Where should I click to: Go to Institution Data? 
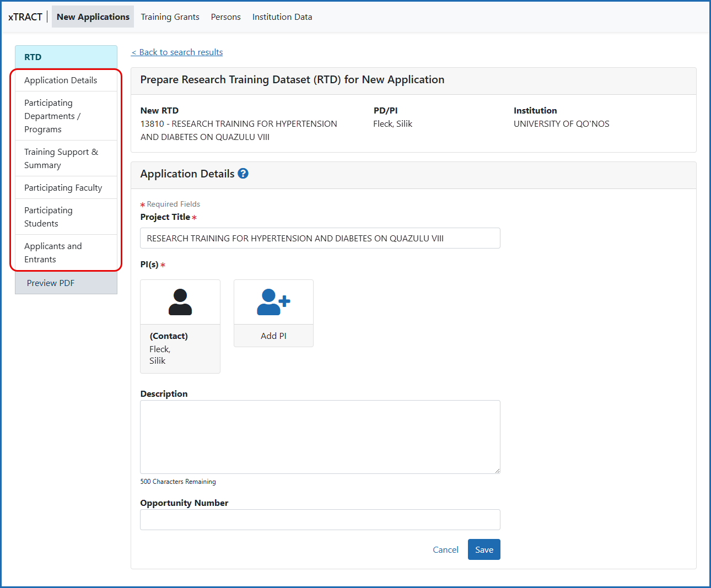pos(282,17)
